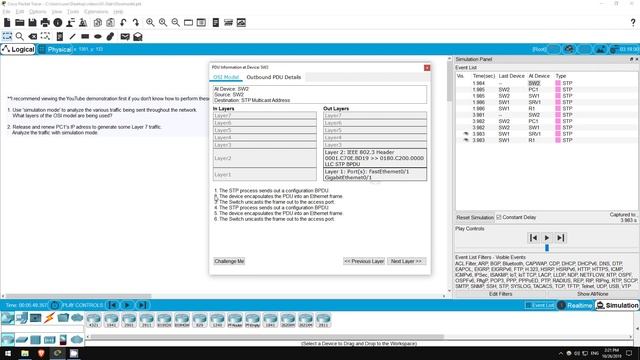
Task: Pick the Draw Ellipse tool
Action: [x=98, y=36]
